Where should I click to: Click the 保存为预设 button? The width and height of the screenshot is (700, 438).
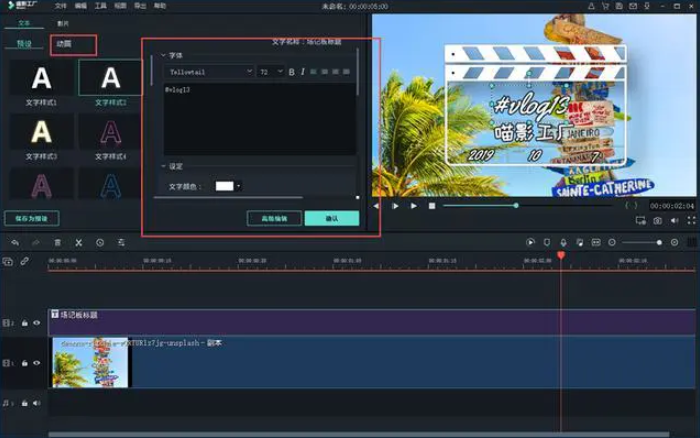coord(32,218)
